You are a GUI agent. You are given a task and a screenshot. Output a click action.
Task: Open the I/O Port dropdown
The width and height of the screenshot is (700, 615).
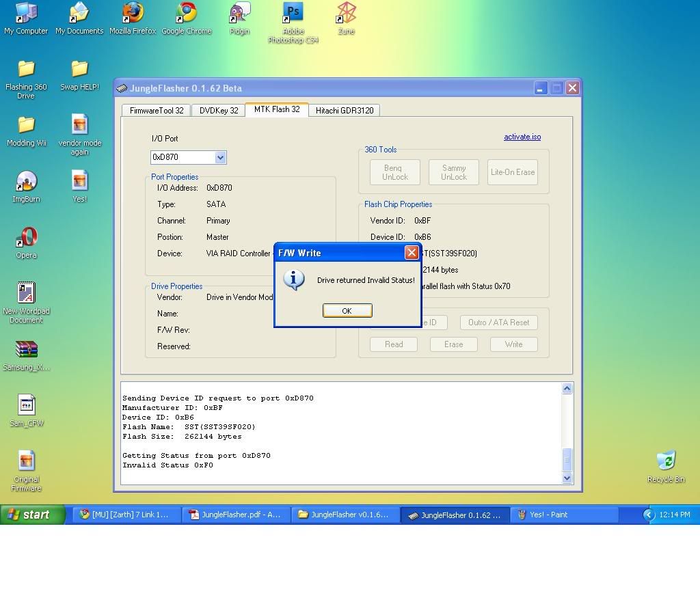[220, 157]
